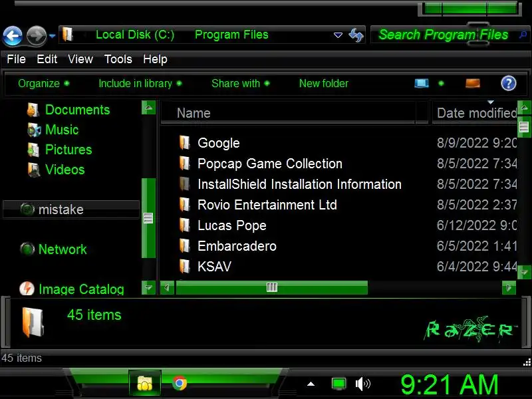Click navigation pane scroll down arrow
This screenshot has width=532, height=399.
click(x=148, y=288)
